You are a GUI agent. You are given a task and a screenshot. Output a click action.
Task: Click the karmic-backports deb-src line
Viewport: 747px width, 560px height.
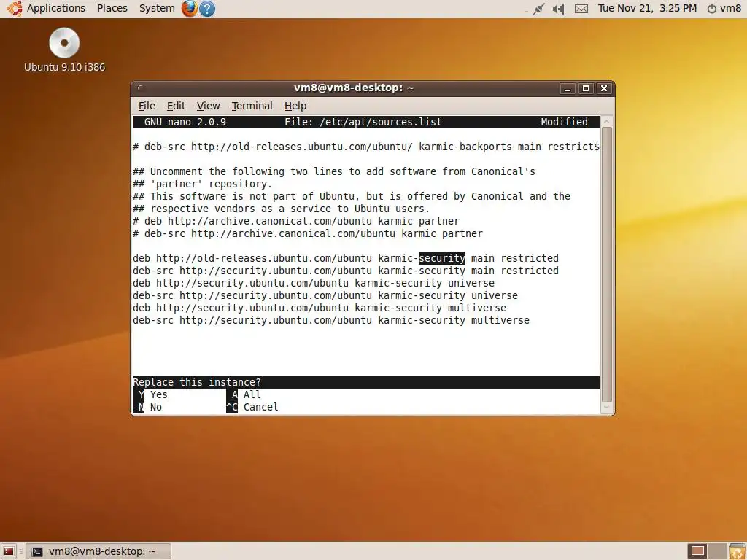[x=366, y=147]
